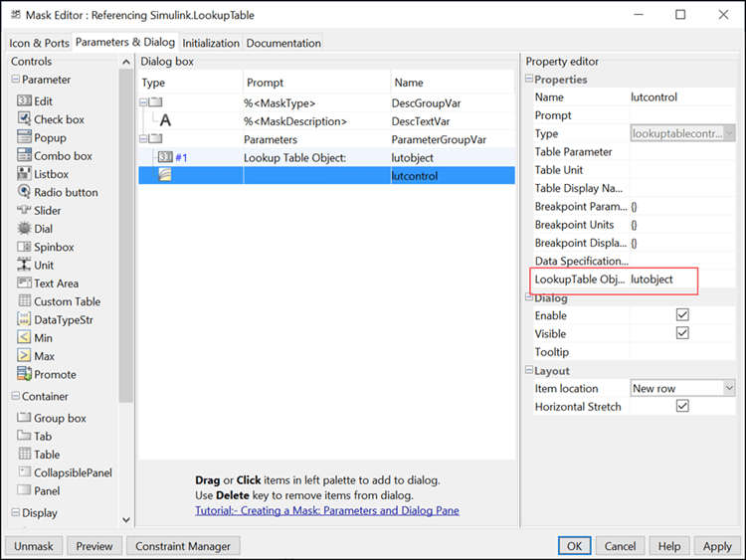Select the Popup control icon
This screenshot has height=560, width=746.
(24, 137)
